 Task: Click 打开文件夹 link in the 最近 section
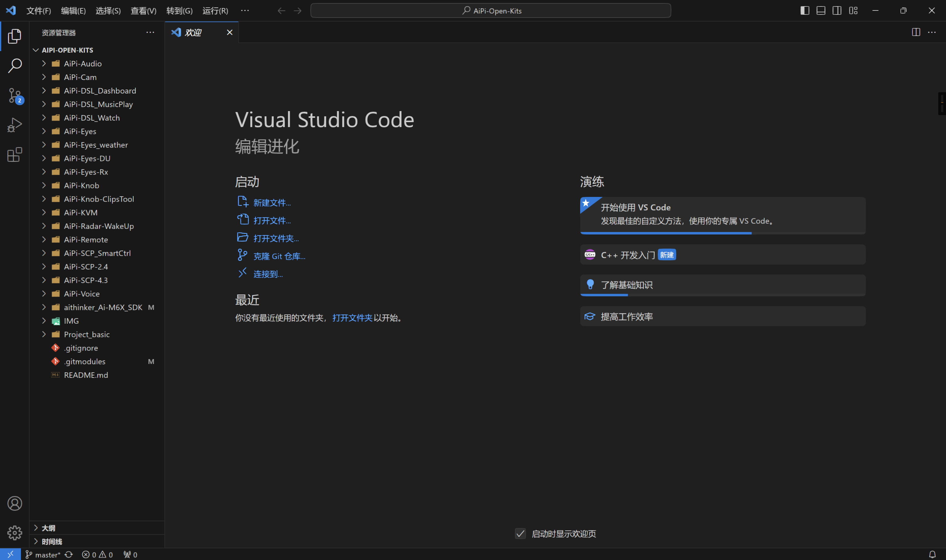point(352,318)
